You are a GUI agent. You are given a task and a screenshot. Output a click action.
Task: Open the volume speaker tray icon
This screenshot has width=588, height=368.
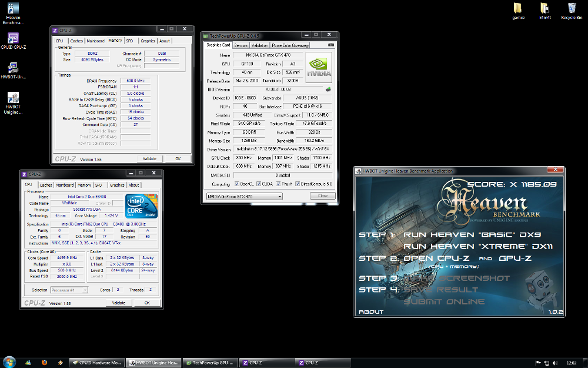[555, 363]
